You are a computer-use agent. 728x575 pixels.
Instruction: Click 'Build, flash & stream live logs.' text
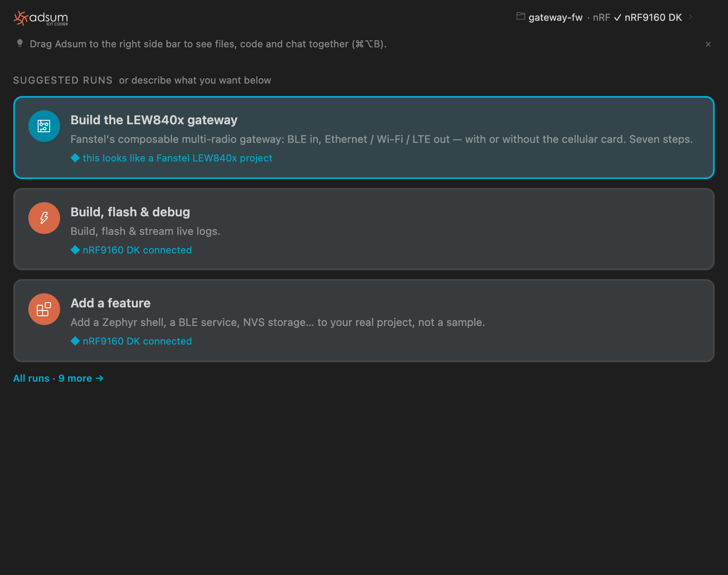(x=146, y=231)
